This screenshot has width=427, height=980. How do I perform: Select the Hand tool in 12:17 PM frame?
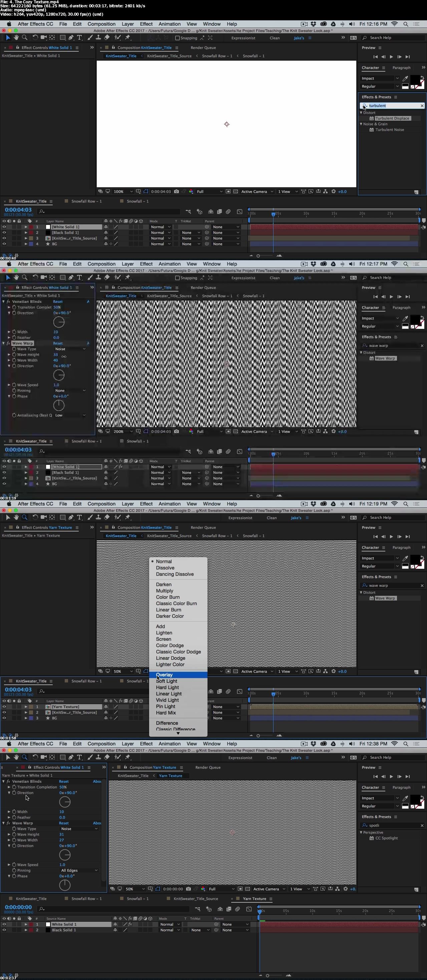[x=16, y=277]
